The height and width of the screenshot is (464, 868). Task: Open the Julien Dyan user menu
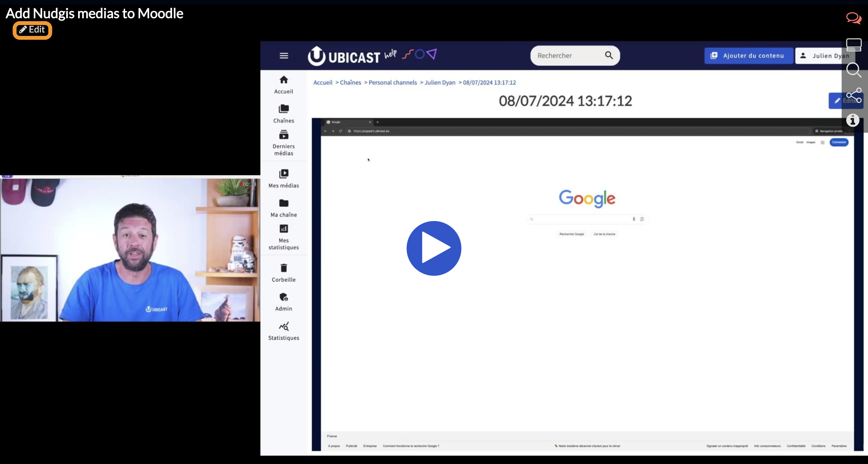tap(825, 56)
